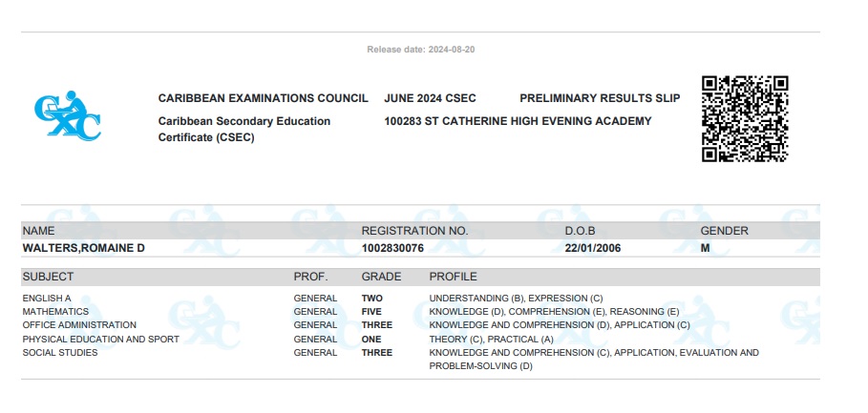Image resolution: width=868 pixels, height=413 pixels.
Task: Click the PRELIMINARY RESULTS SLIP title
Action: pyautogui.click(x=600, y=98)
